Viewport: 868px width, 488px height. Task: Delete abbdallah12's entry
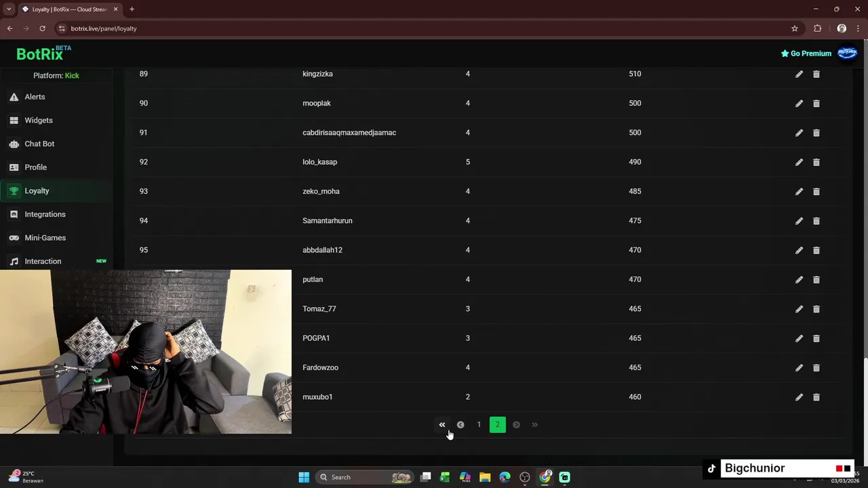point(816,250)
